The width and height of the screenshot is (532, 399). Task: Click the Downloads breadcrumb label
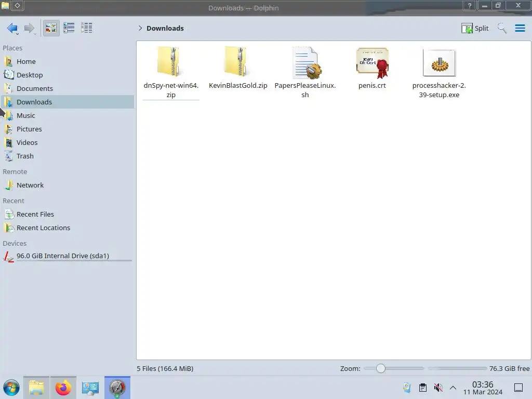[x=165, y=28]
